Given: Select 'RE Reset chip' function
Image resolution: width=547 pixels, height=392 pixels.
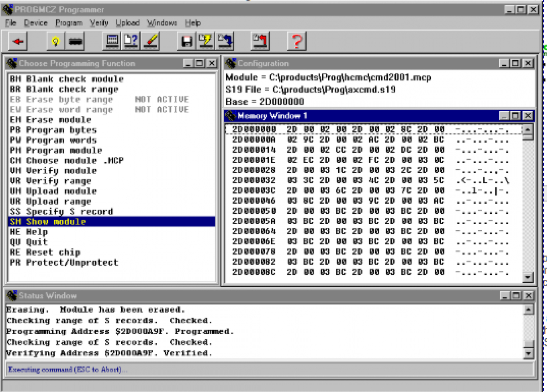Looking at the screenshot, I should pyautogui.click(x=45, y=253).
